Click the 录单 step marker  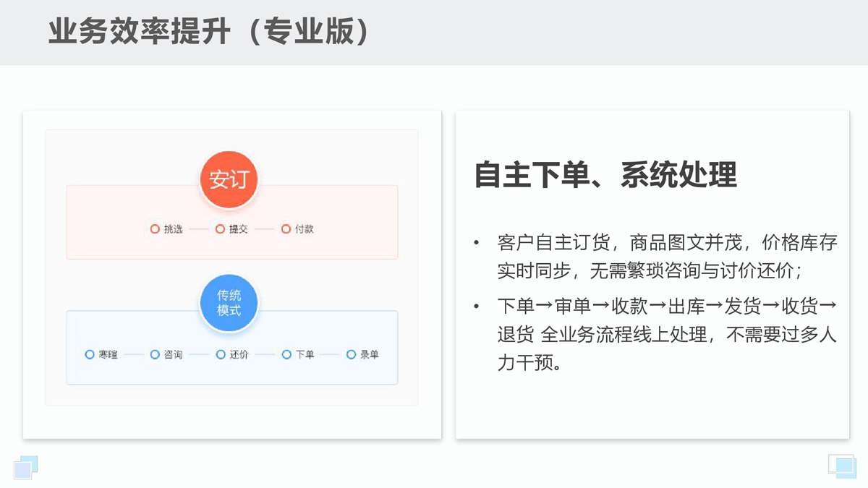tap(351, 354)
